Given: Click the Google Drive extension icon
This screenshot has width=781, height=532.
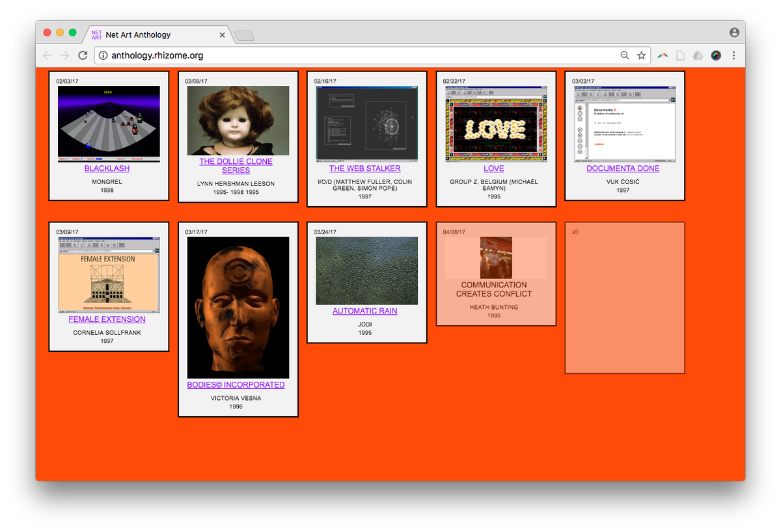Looking at the screenshot, I should point(698,55).
